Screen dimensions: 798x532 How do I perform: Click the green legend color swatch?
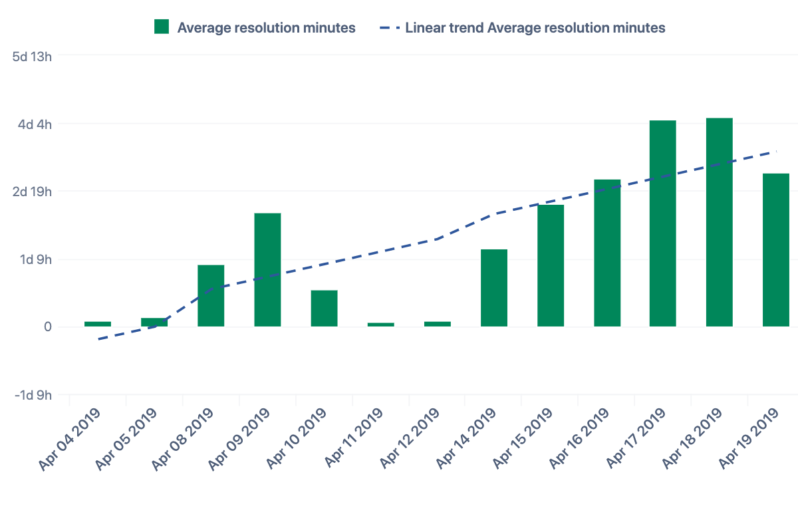click(x=162, y=27)
